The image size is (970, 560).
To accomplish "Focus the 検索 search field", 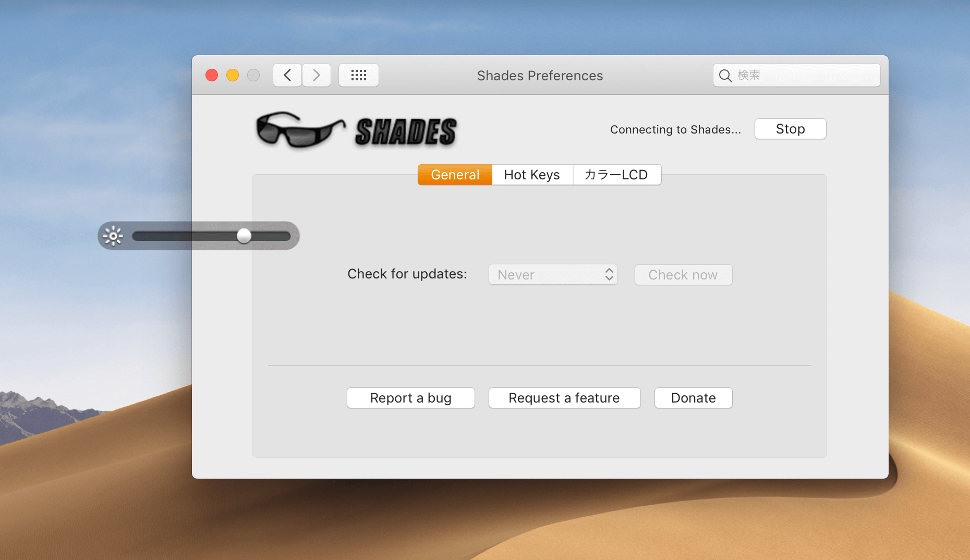I will 796,76.
